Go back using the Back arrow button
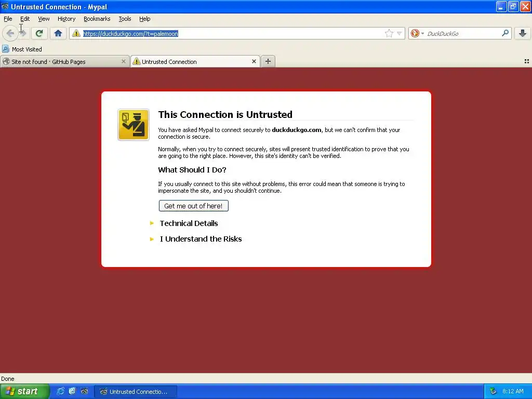 coord(10,33)
